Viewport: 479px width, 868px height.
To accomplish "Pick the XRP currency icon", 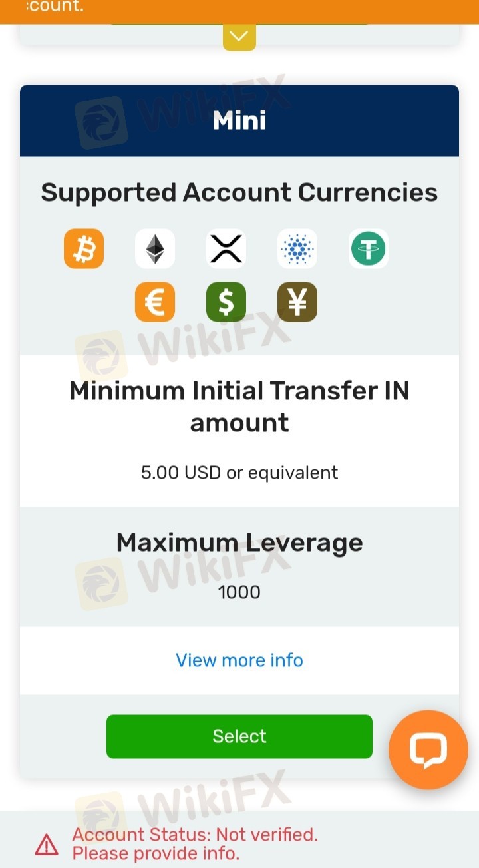I will 226,249.
